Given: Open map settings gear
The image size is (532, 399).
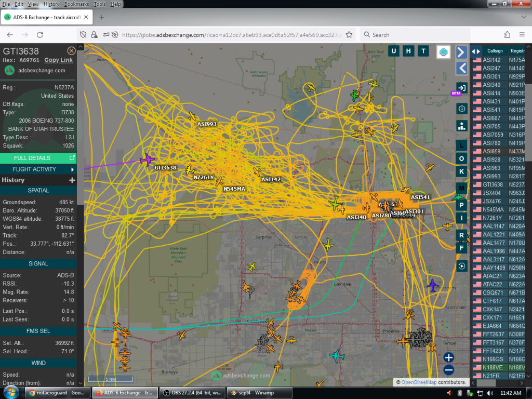Looking at the screenshot, I should (461, 109).
